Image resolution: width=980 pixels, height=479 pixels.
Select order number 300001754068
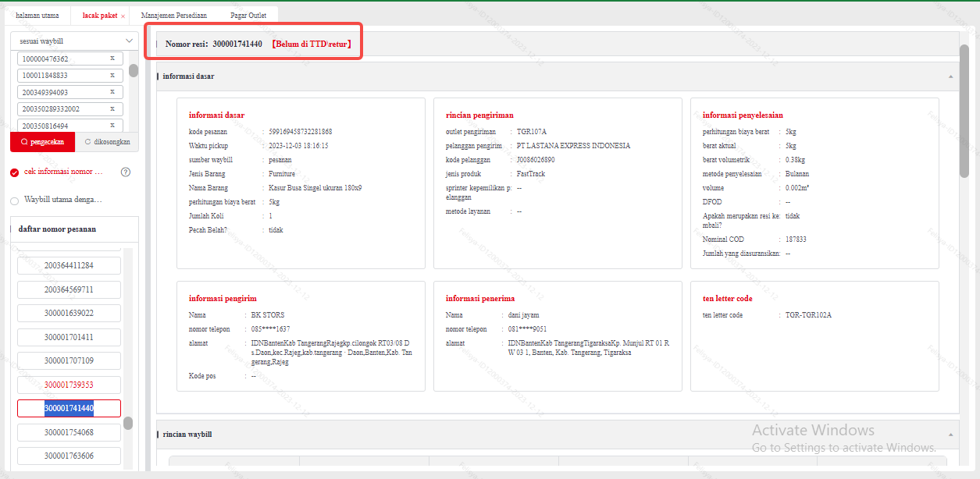click(69, 432)
